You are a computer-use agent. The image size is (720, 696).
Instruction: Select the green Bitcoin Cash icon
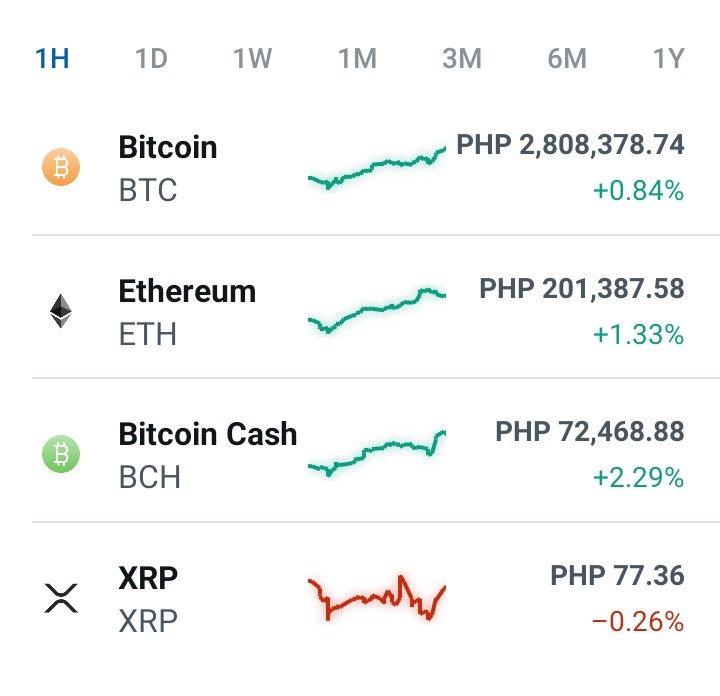tap(61, 454)
